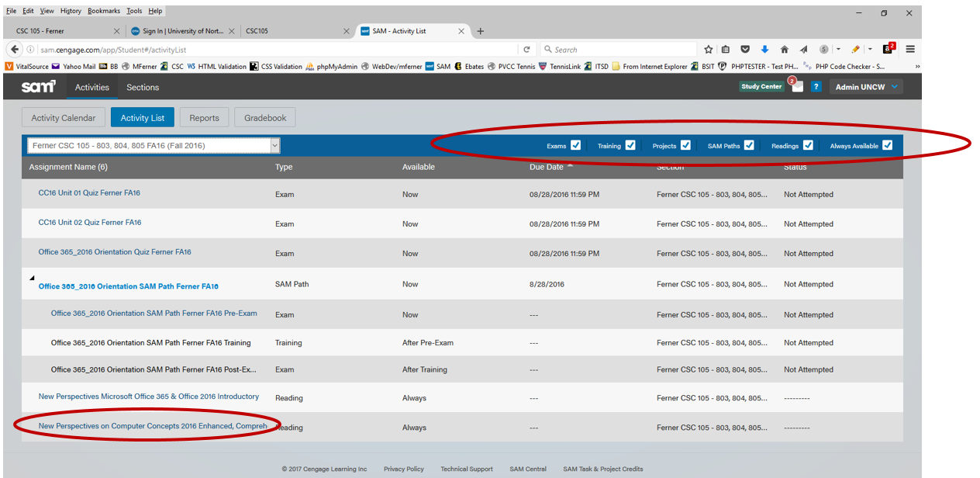Click the blue downloads arrow icon
The height and width of the screenshot is (478, 980).
pos(764,49)
